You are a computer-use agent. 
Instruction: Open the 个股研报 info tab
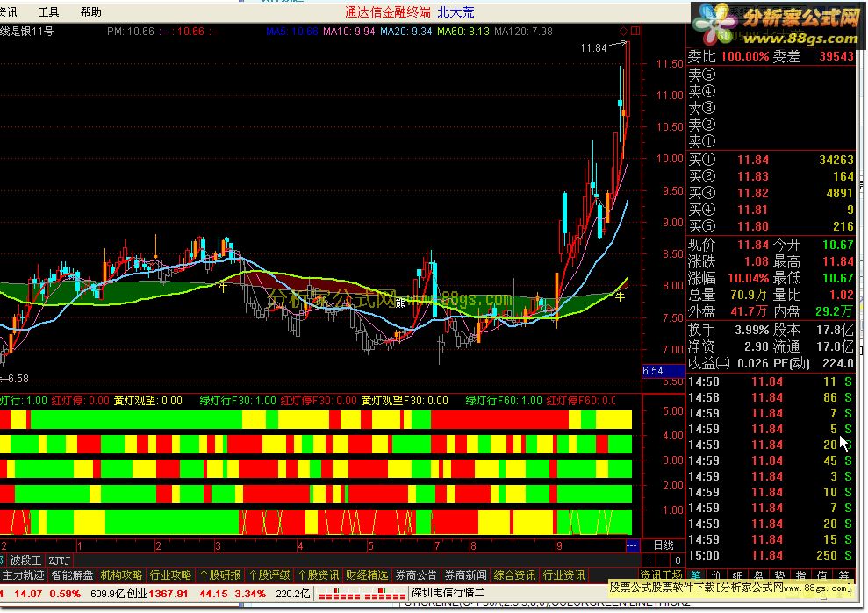tap(219, 575)
